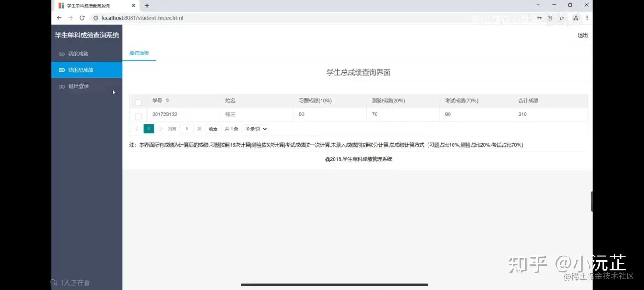Toggle the select-all checkbox in table header
The height and width of the screenshot is (290, 644).
coord(138,102)
